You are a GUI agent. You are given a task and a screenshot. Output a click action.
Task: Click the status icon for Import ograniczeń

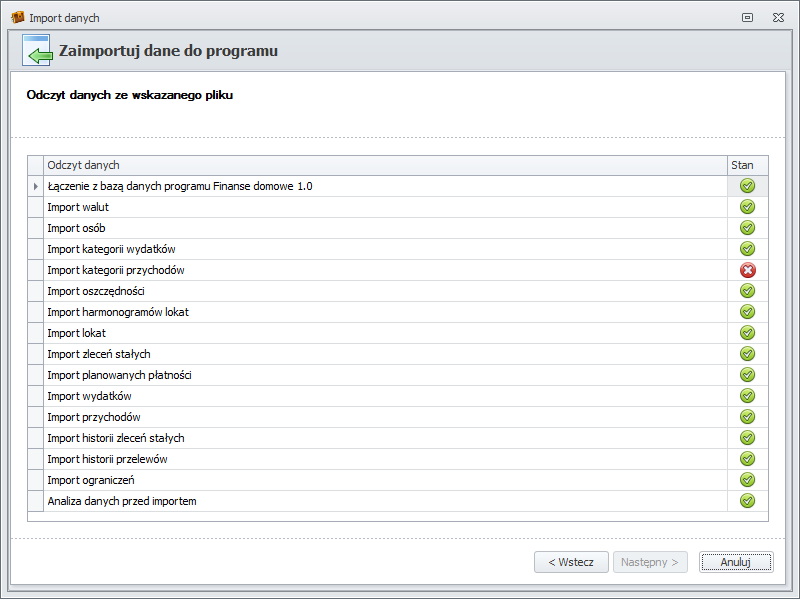point(747,480)
